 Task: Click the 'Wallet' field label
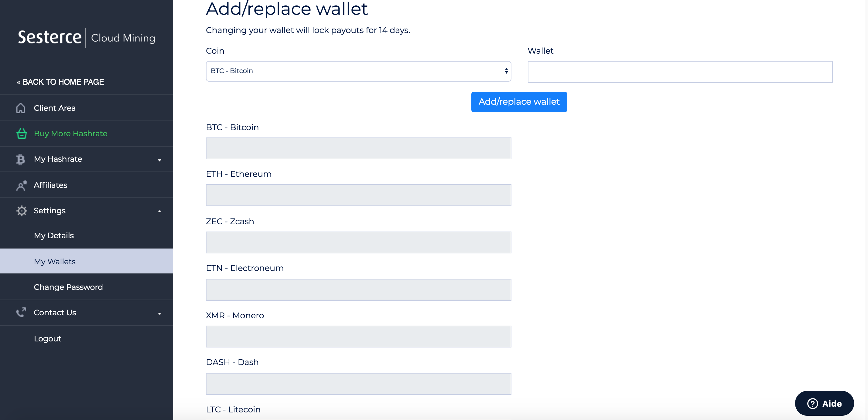click(x=541, y=51)
